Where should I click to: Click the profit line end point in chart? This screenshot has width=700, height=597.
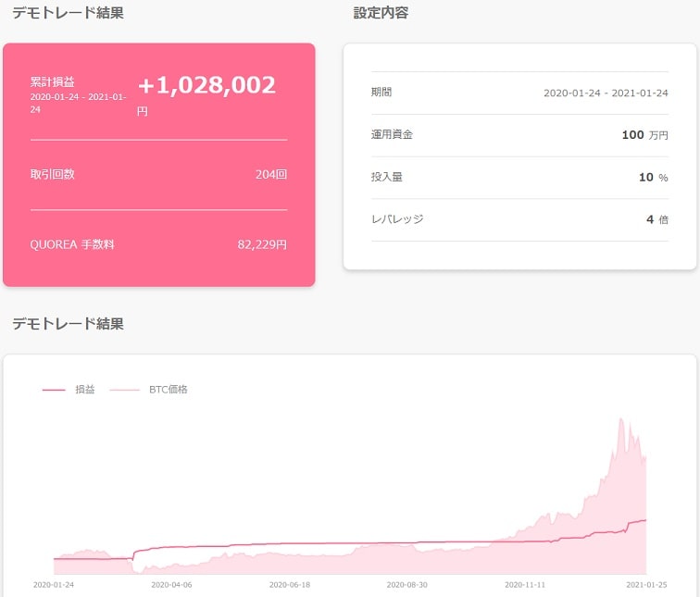[x=645, y=520]
